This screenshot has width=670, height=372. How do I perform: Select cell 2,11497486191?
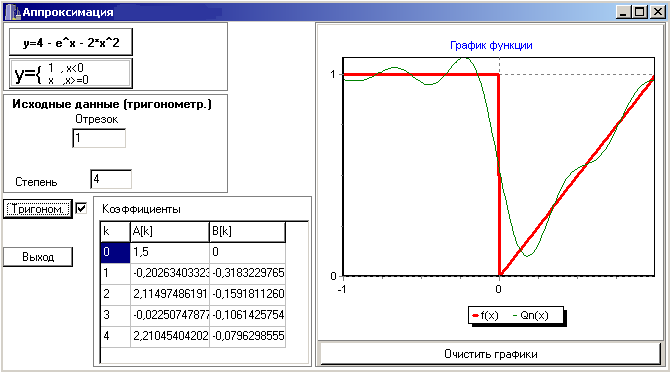point(170,294)
